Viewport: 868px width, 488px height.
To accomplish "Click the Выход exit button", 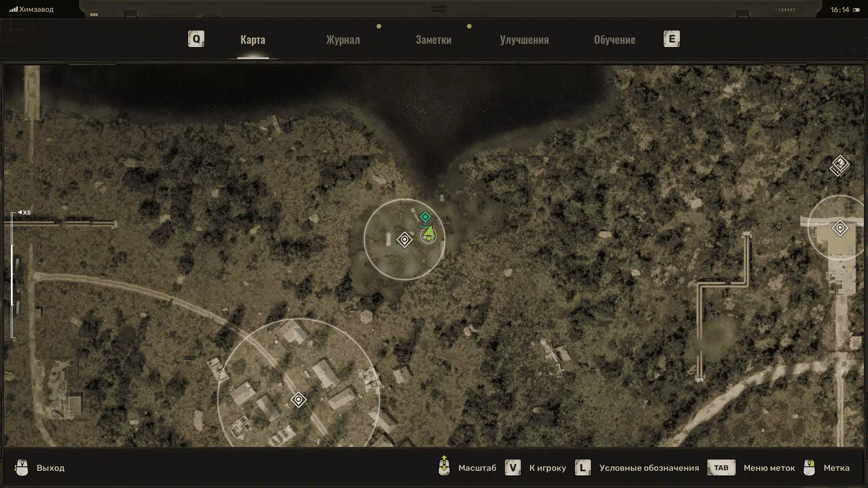I will 50,468.
